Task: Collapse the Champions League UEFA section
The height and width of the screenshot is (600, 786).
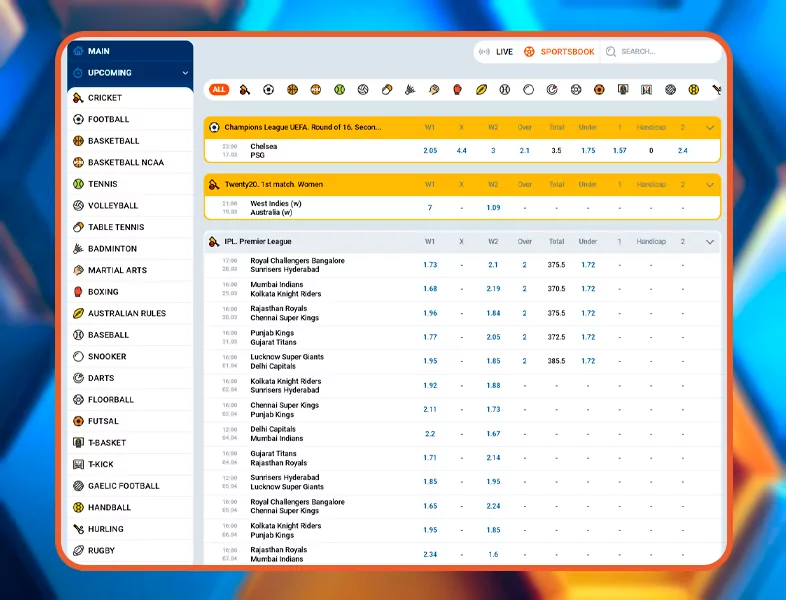Action: (710, 127)
